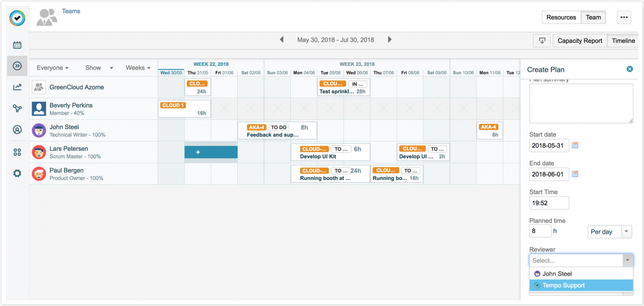Switch to Resources view
644x306 pixels.
click(x=561, y=18)
